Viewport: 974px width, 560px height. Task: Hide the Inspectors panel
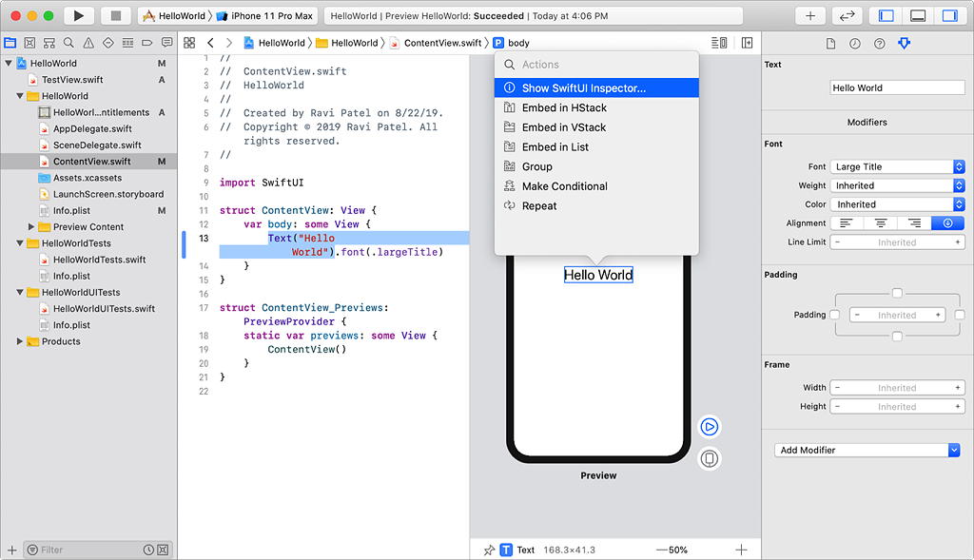(950, 15)
